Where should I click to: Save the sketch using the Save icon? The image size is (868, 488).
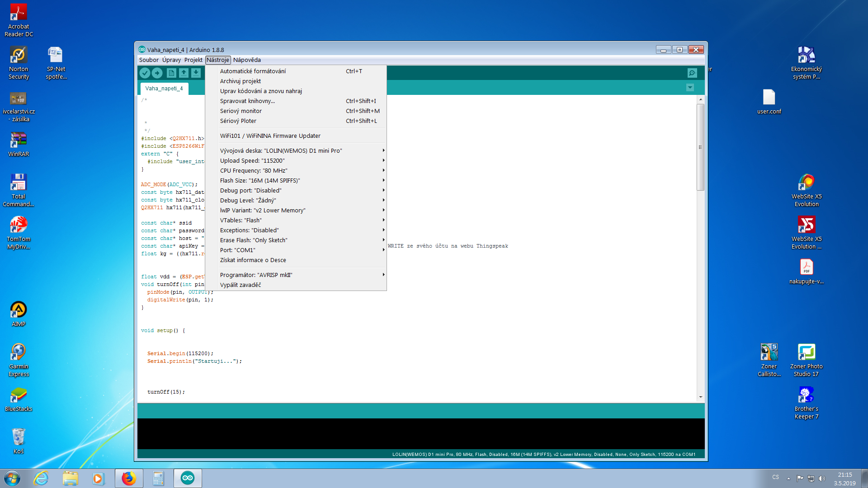[196, 73]
